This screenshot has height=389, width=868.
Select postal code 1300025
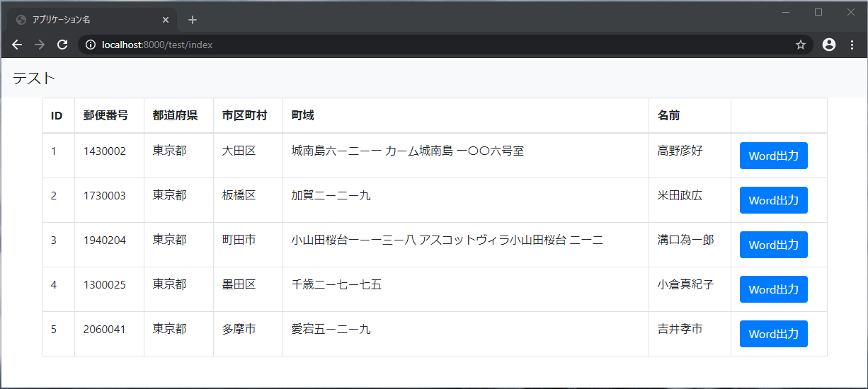105,284
